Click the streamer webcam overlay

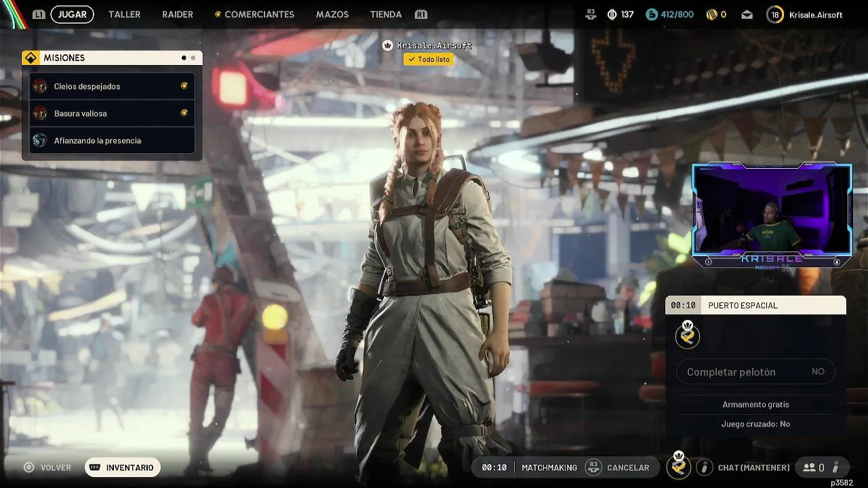(772, 216)
